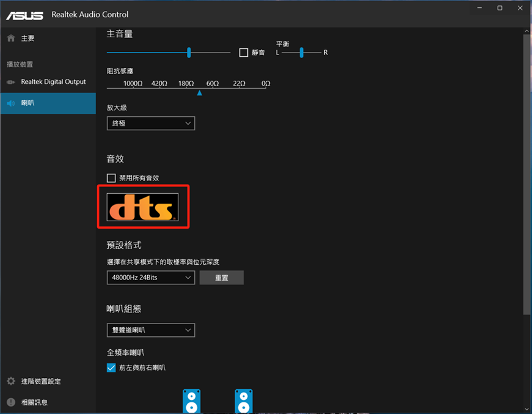Click the home icon beside 主要
Screen dimensions: 532x414
11,38
